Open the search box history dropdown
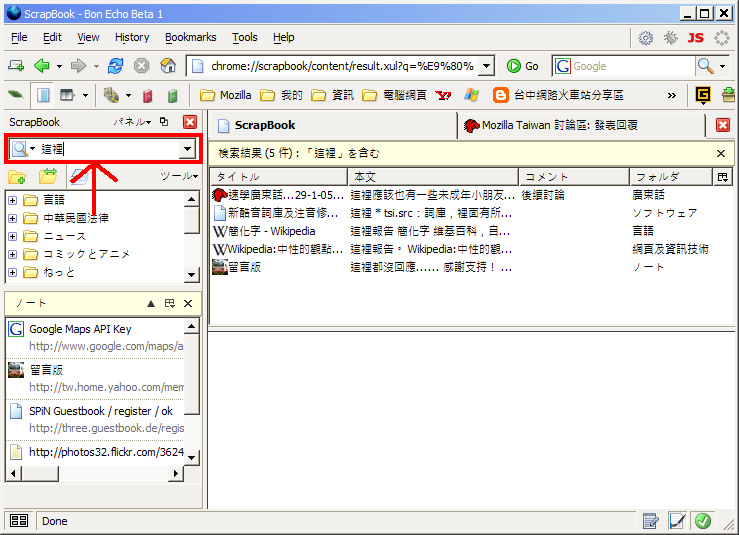Viewport: 739px width, 535px height. pos(187,149)
